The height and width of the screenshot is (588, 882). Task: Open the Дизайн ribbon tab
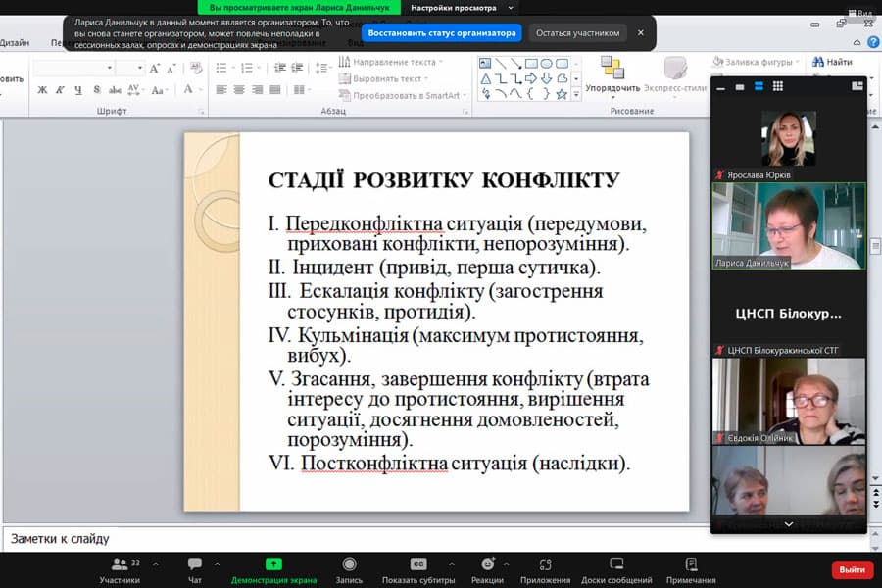point(14,43)
